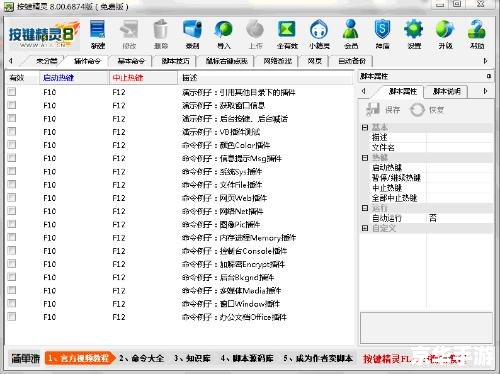Collapse the 运行 property group
The image size is (500, 374).
pos(365,208)
